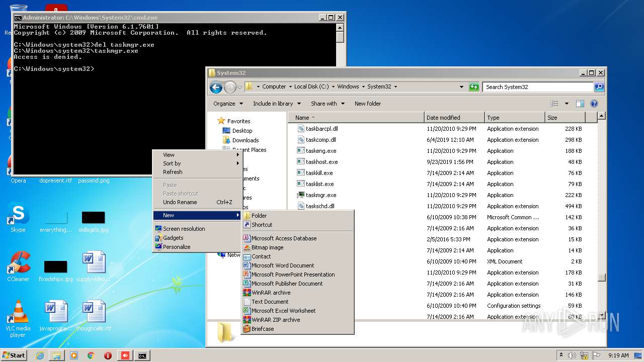Click Windows Media Player taskbar icon
Viewport: 644px width, 362px height.
tap(74, 355)
